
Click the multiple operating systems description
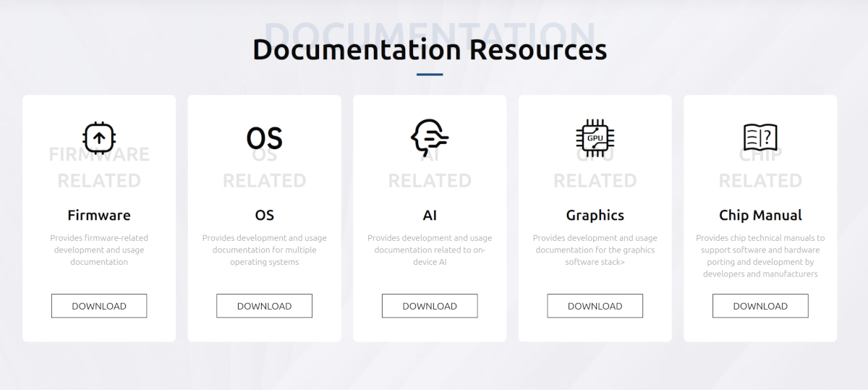coord(264,250)
